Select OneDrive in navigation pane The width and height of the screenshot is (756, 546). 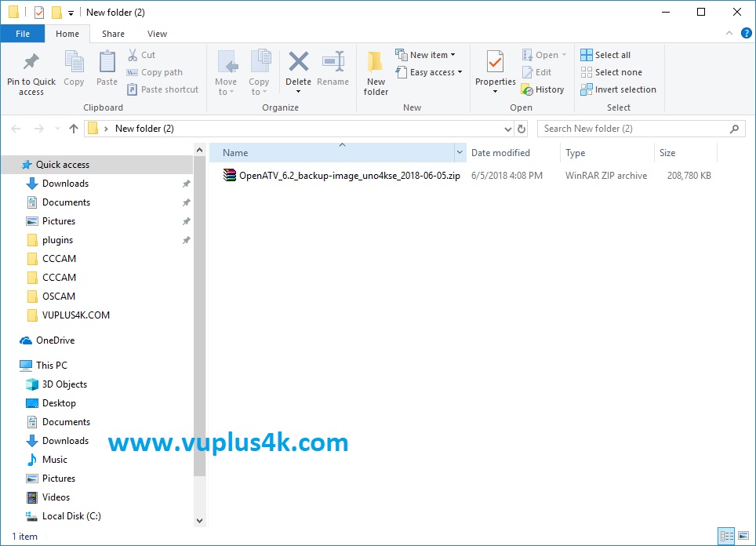click(55, 340)
